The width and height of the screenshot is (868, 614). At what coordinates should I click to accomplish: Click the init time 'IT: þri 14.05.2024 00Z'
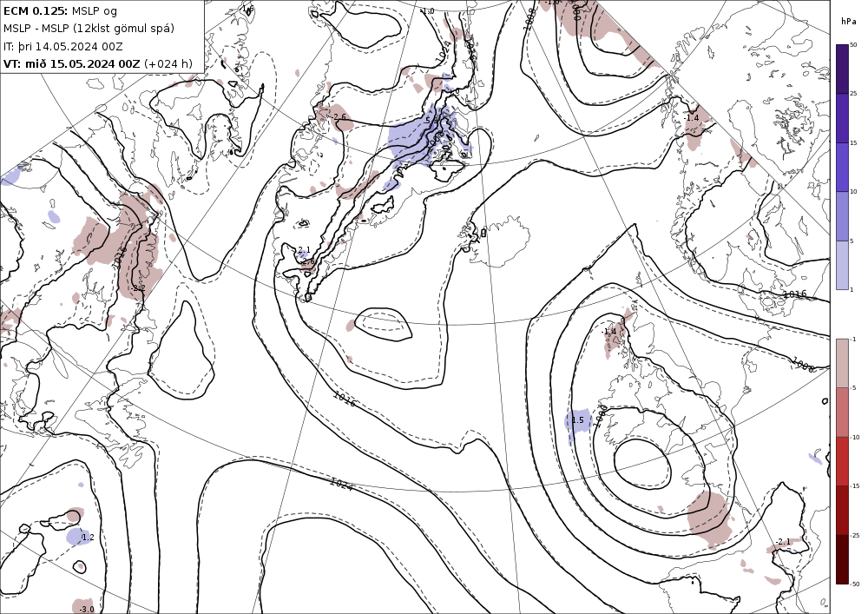[x=63, y=47]
